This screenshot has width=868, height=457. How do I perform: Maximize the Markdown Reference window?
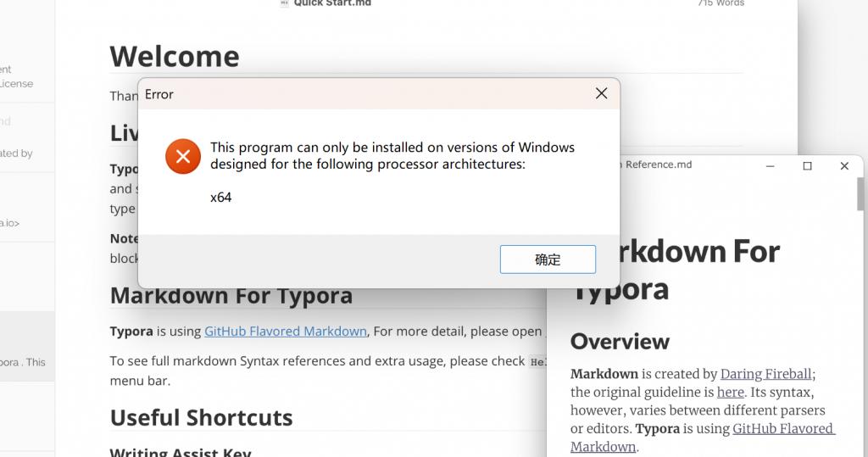[x=807, y=165]
